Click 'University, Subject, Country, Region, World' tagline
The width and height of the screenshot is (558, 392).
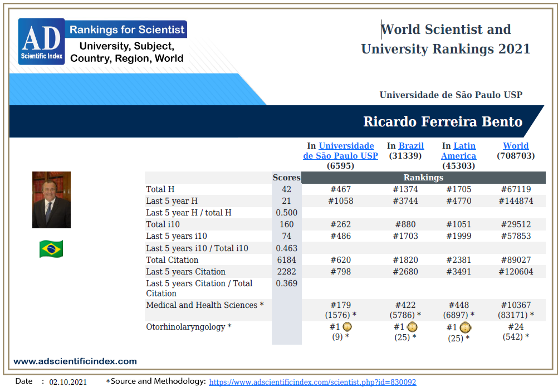click(126, 52)
